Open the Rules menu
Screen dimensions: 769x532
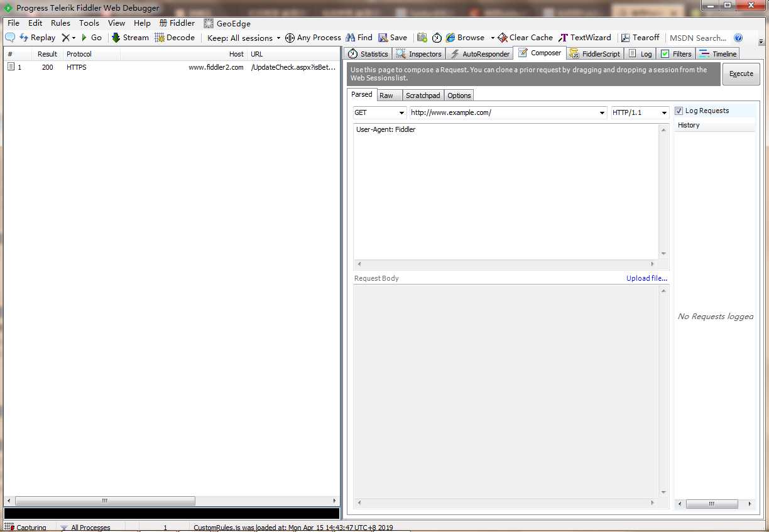click(61, 23)
